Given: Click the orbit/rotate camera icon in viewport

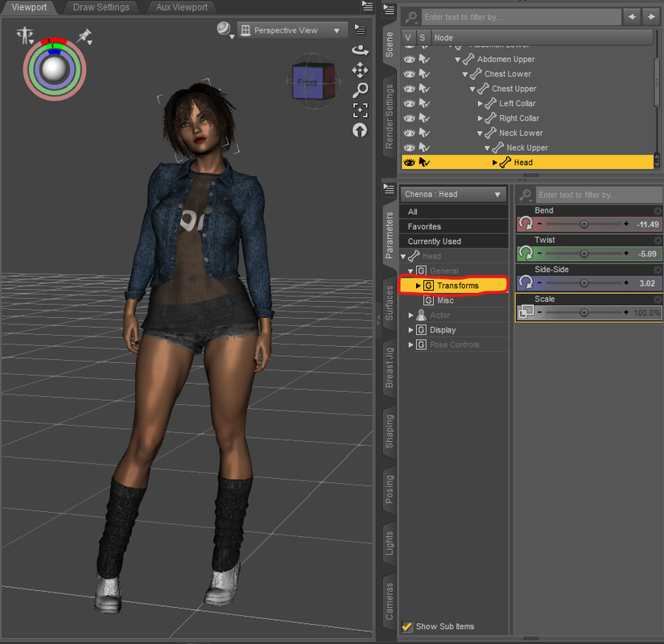Looking at the screenshot, I should tap(360, 51).
